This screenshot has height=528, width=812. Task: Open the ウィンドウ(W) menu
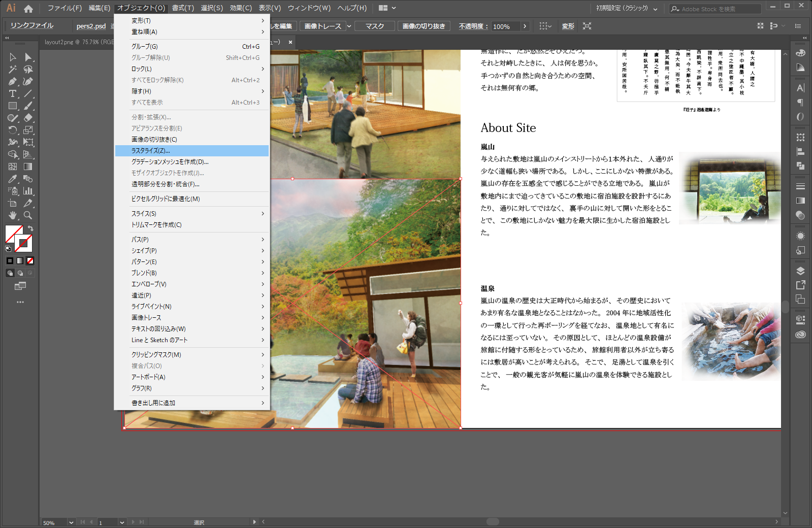tap(309, 8)
